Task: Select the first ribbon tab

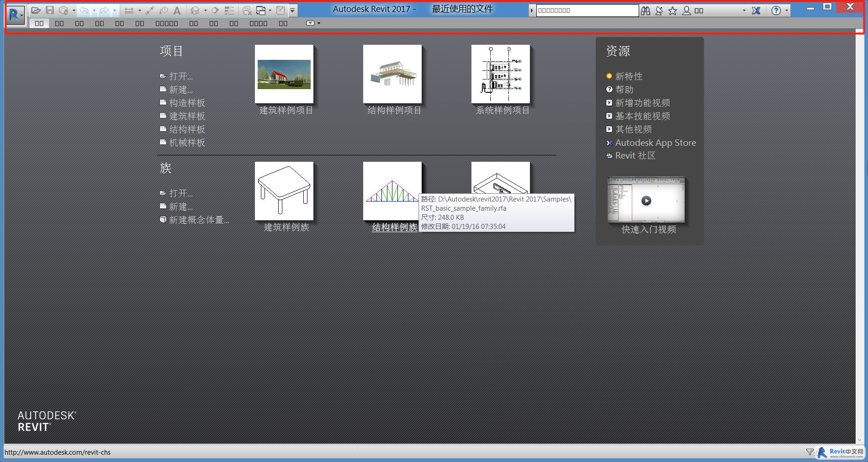Action: point(39,23)
